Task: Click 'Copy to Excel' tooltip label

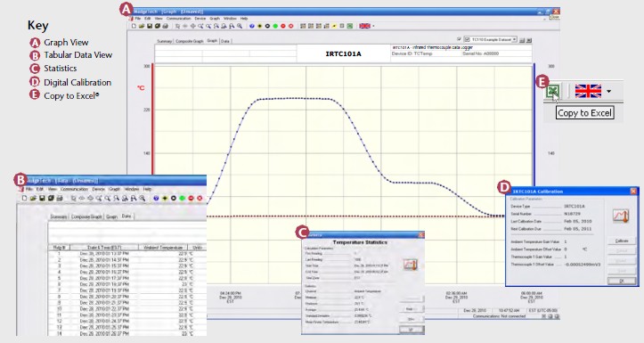Action: click(x=585, y=113)
